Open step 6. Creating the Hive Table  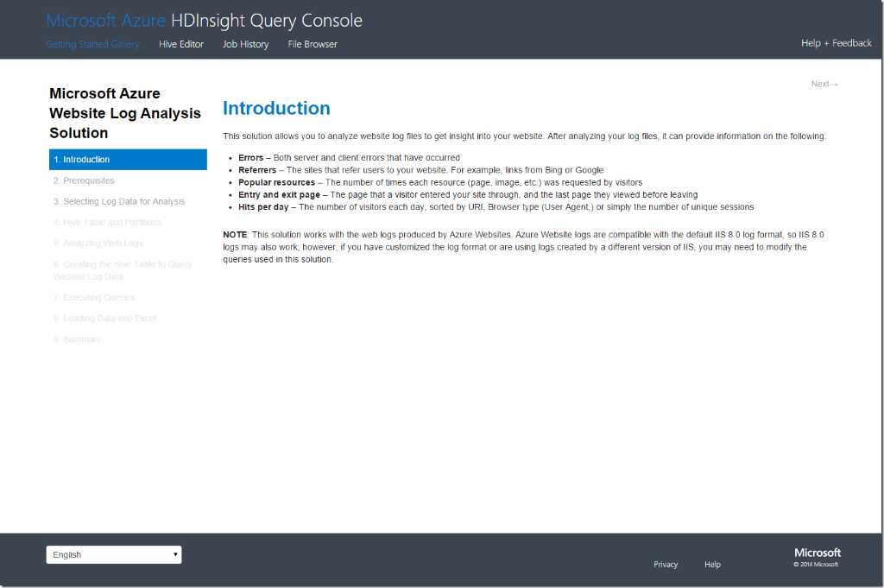(x=123, y=270)
